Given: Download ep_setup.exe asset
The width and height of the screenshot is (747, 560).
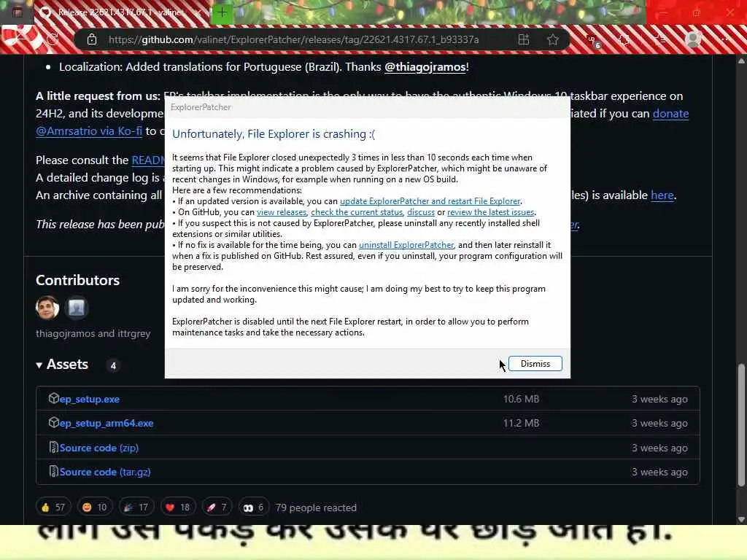Looking at the screenshot, I should [x=90, y=399].
